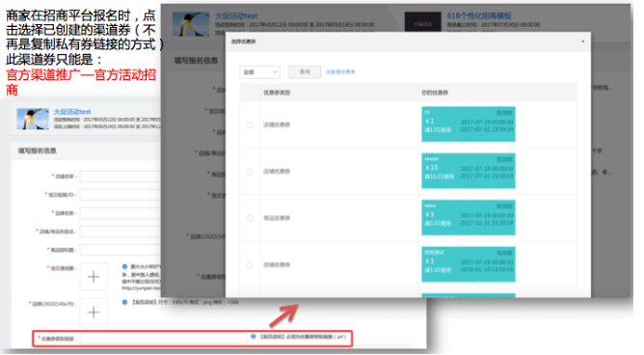Select the ¥15 store coupon radio button

(x=250, y=172)
